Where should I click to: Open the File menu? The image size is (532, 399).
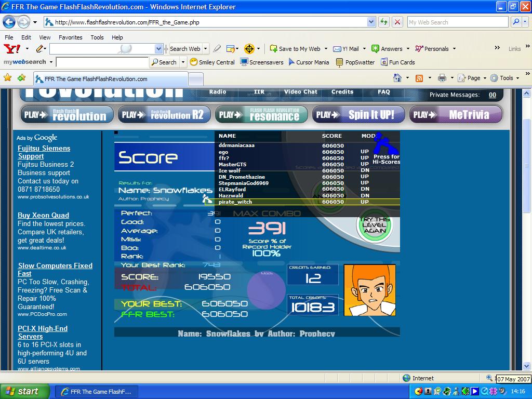click(x=9, y=37)
